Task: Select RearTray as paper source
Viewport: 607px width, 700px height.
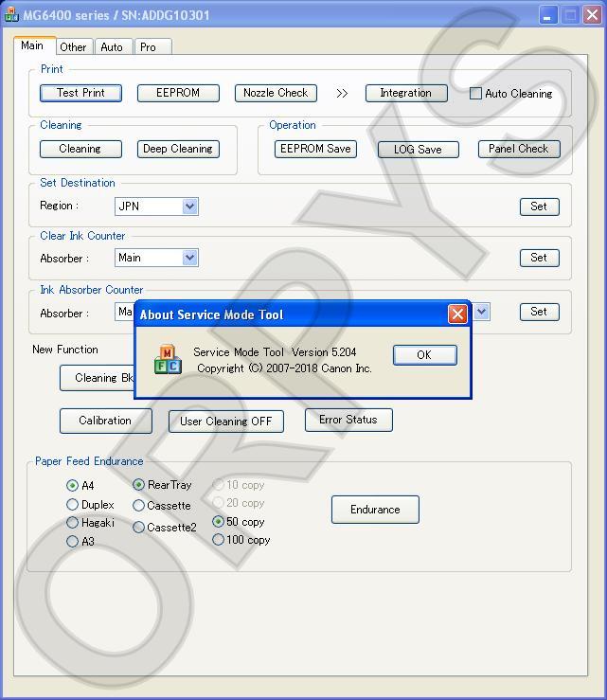Action: (138, 485)
